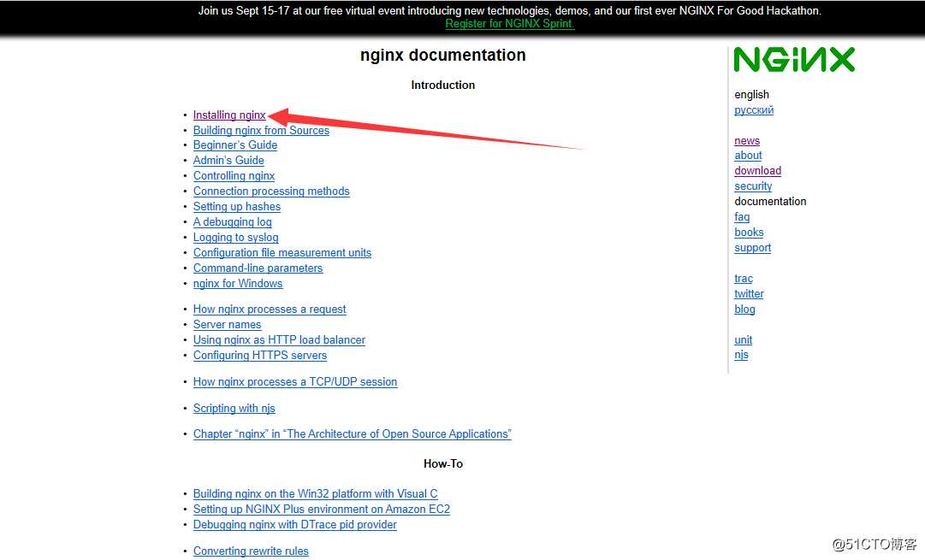Image resolution: width=925 pixels, height=560 pixels.
Task: Open the news sidebar link
Action: (747, 140)
